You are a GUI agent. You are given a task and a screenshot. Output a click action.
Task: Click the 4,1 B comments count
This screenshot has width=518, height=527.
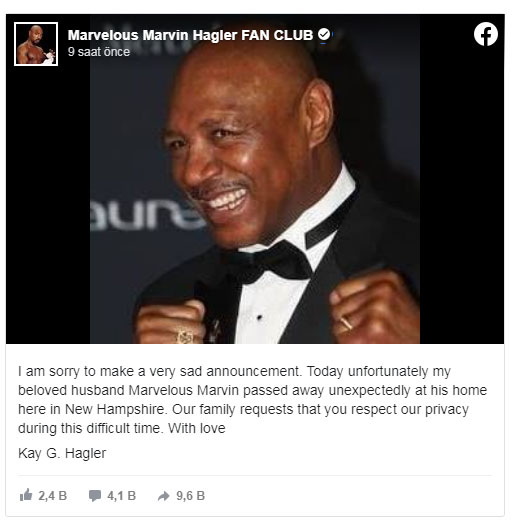tap(121, 496)
